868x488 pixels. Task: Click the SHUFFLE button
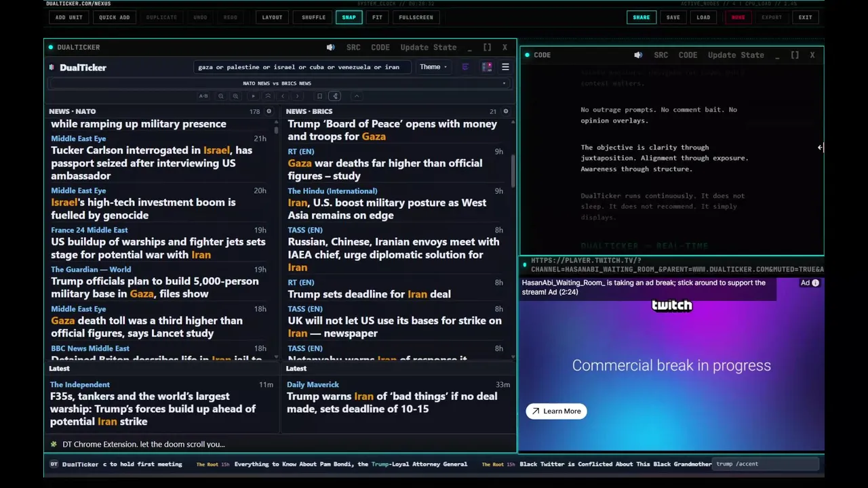(x=313, y=17)
